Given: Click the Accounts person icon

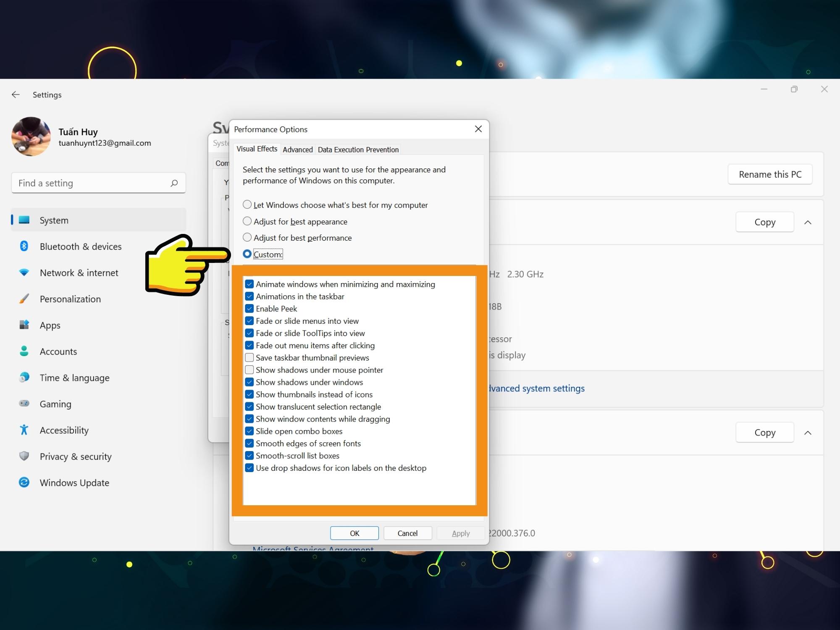Looking at the screenshot, I should (x=24, y=351).
